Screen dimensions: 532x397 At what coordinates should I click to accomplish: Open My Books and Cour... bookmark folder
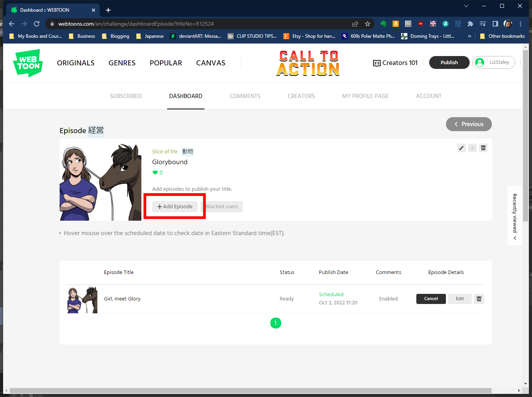35,36
